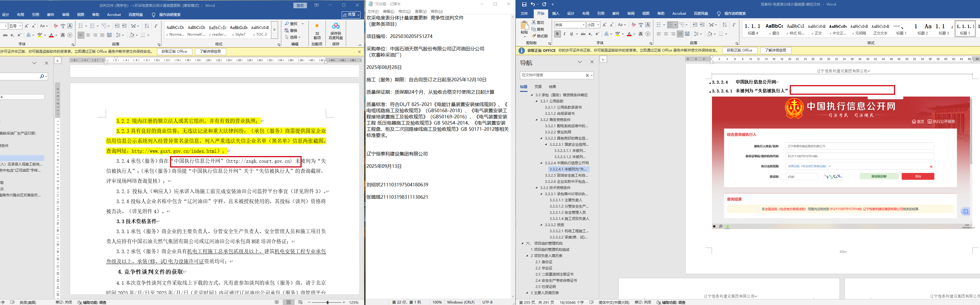Open 格式(O) menu in Notepad
Viewport: 980px width, 305px height.
pos(404,11)
